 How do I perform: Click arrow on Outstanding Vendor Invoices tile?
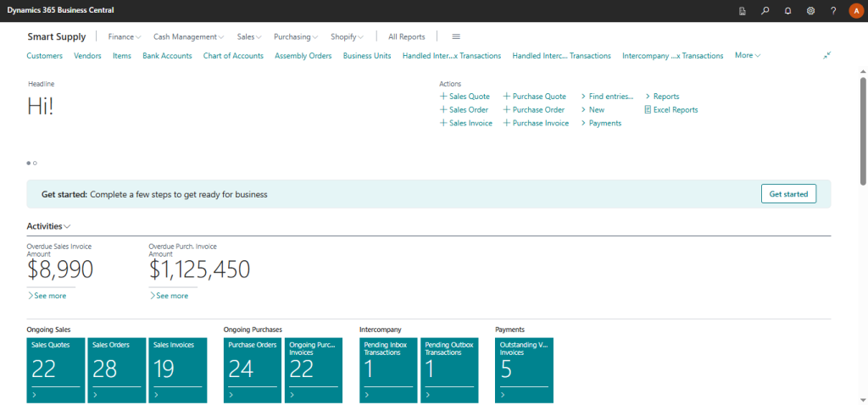(x=503, y=395)
